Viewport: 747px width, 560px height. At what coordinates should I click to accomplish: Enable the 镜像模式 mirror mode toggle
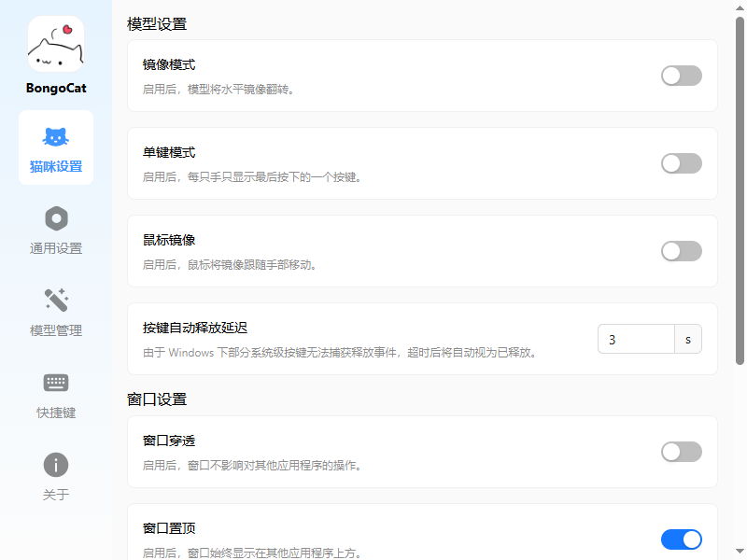pos(682,76)
